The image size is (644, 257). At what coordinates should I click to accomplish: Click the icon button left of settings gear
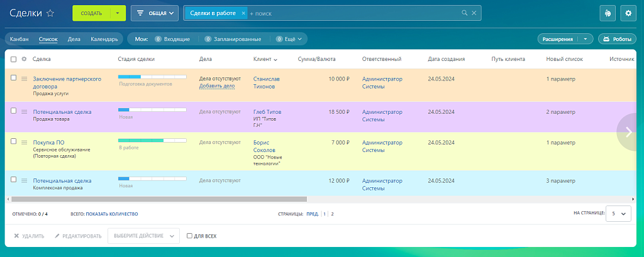coord(607,13)
